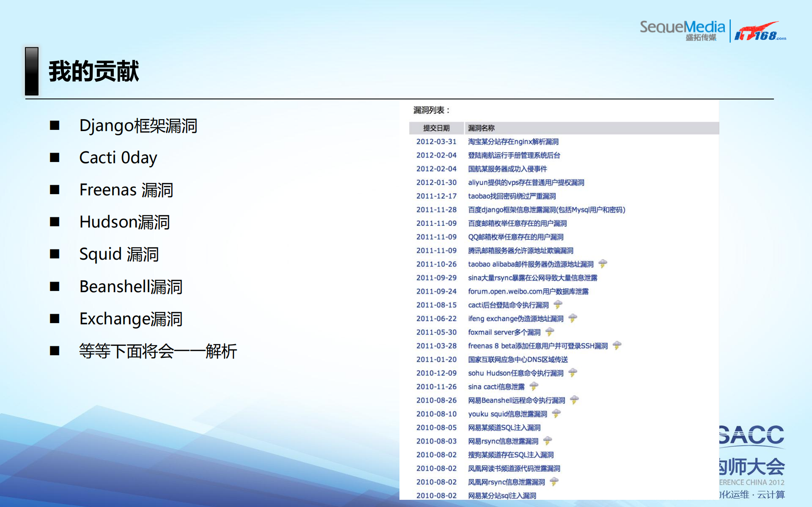Click the lightning icon beside sohu Hudson任意命令执行漏洞
The height and width of the screenshot is (507, 812).
point(572,373)
